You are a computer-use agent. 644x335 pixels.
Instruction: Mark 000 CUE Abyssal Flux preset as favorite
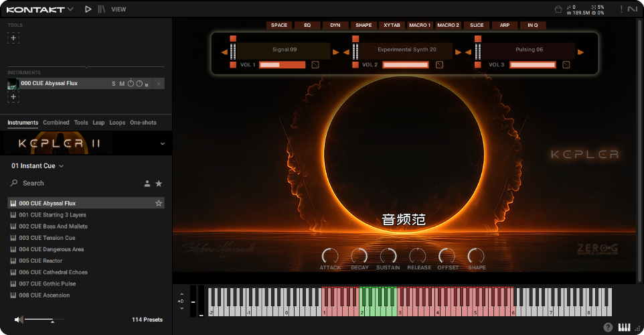159,203
